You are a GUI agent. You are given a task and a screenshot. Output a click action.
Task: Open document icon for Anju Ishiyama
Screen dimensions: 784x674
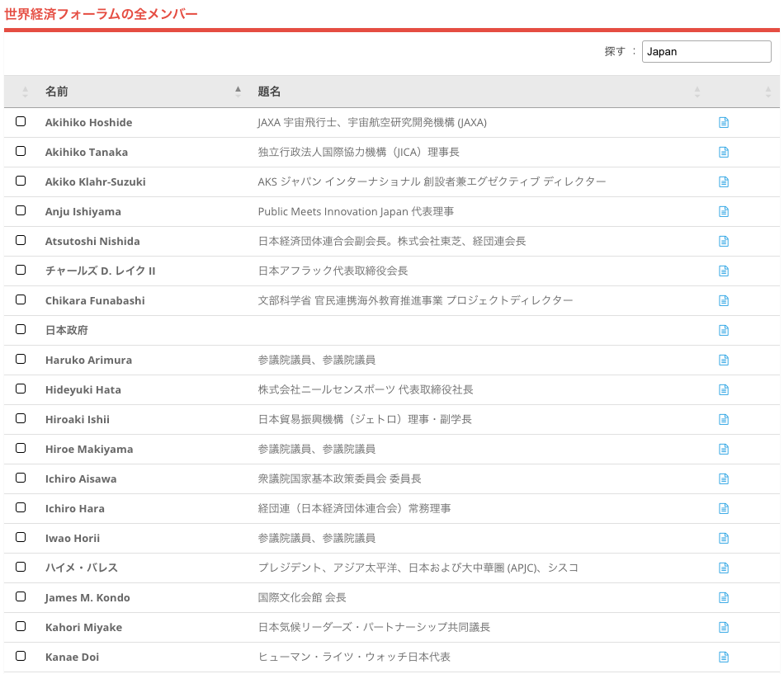[x=724, y=211]
